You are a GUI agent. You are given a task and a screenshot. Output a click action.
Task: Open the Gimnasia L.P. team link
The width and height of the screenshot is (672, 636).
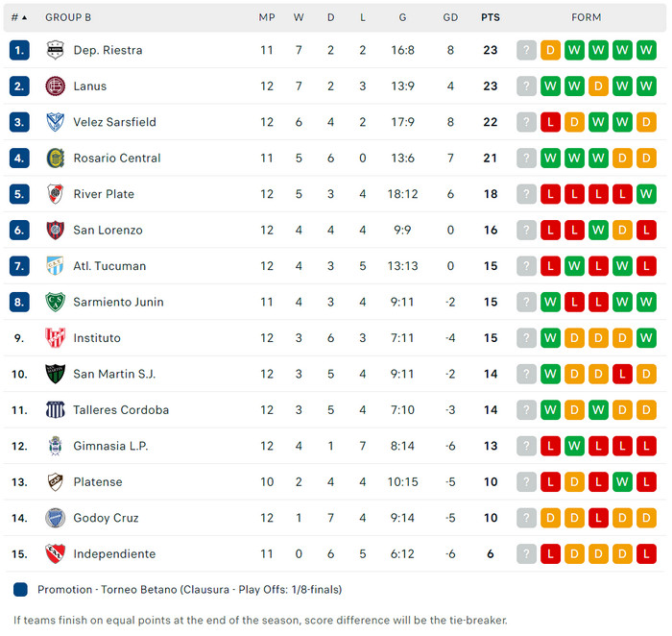coord(110,446)
